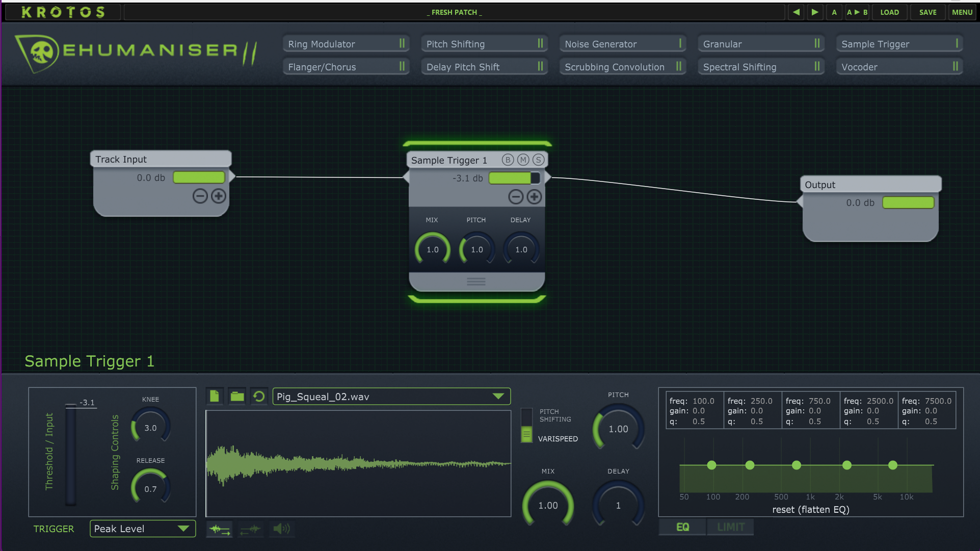980x551 pixels.
Task: Load a single sample file icon
Action: coord(215,397)
